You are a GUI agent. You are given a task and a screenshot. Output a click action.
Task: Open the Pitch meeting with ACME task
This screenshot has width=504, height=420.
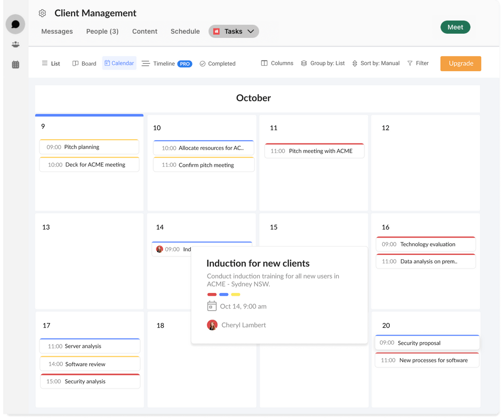(x=314, y=150)
